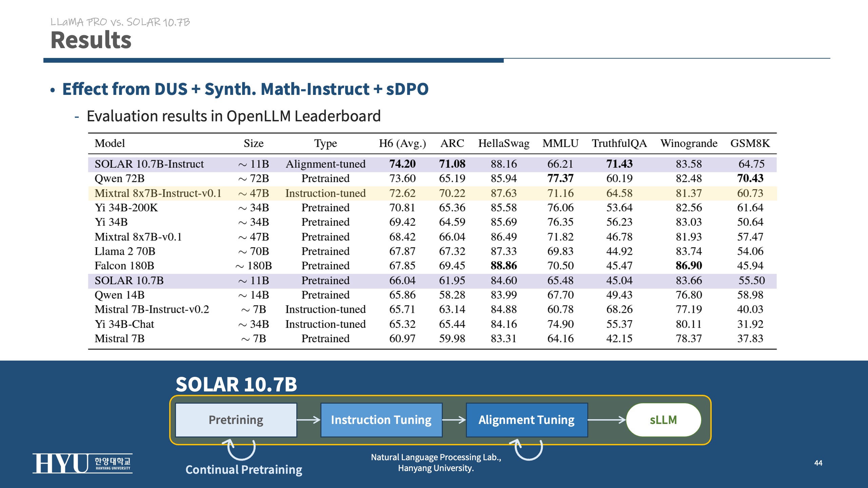Click the Results slide title
Screen dimensions: 868x488
click(x=91, y=40)
